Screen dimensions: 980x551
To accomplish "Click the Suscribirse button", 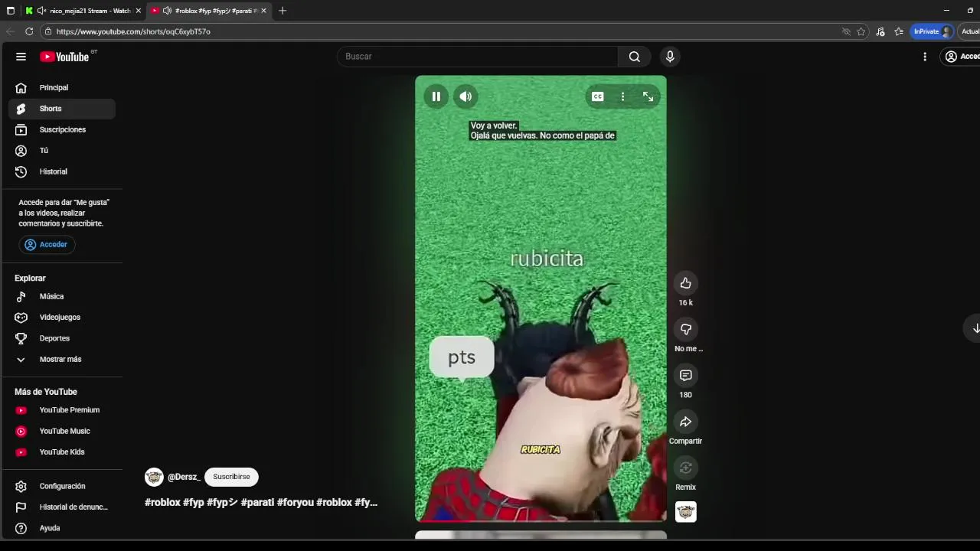I will point(231,477).
